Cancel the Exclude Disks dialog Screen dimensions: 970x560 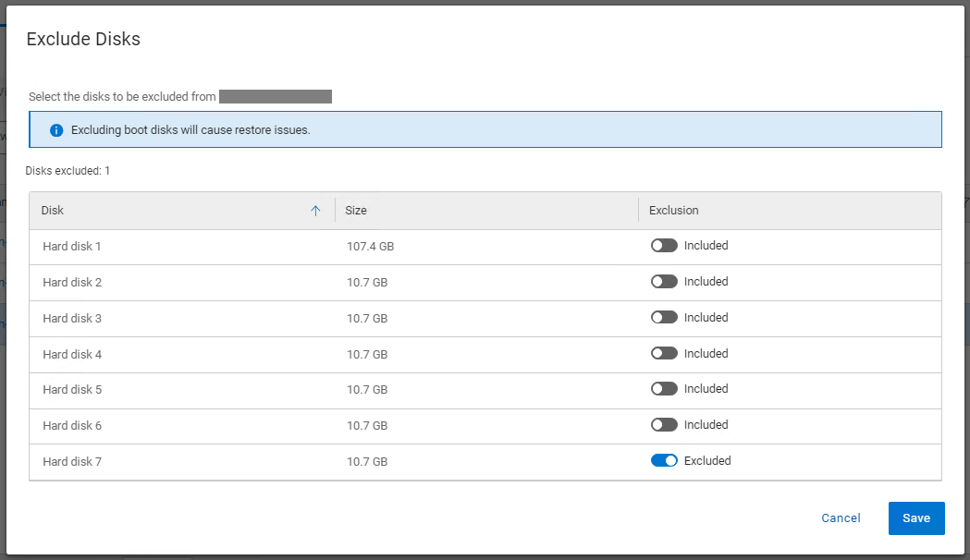[840, 518]
